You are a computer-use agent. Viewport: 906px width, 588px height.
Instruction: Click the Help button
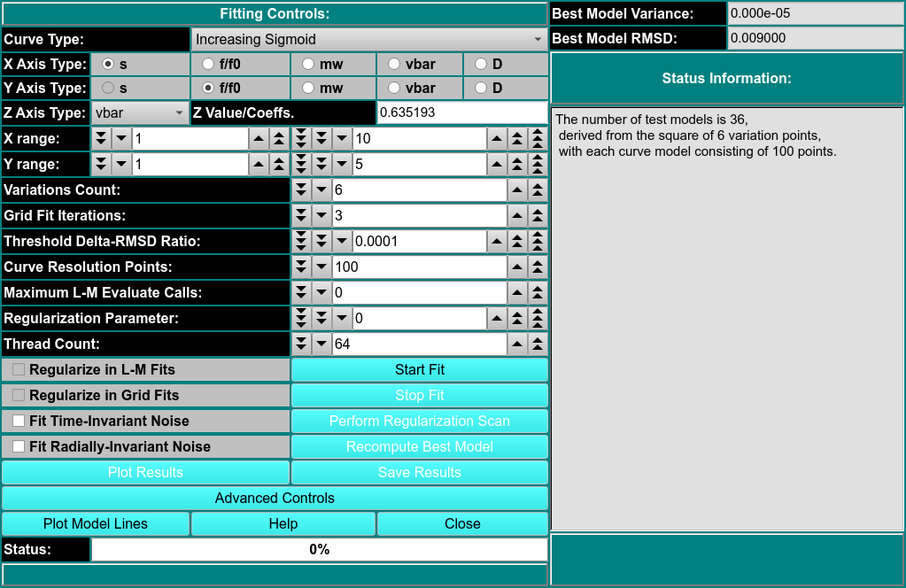[283, 524]
